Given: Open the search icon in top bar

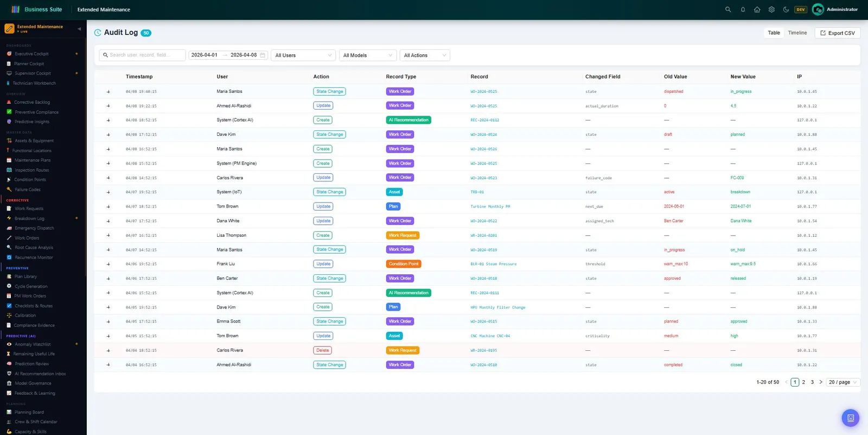Looking at the screenshot, I should click(728, 9).
